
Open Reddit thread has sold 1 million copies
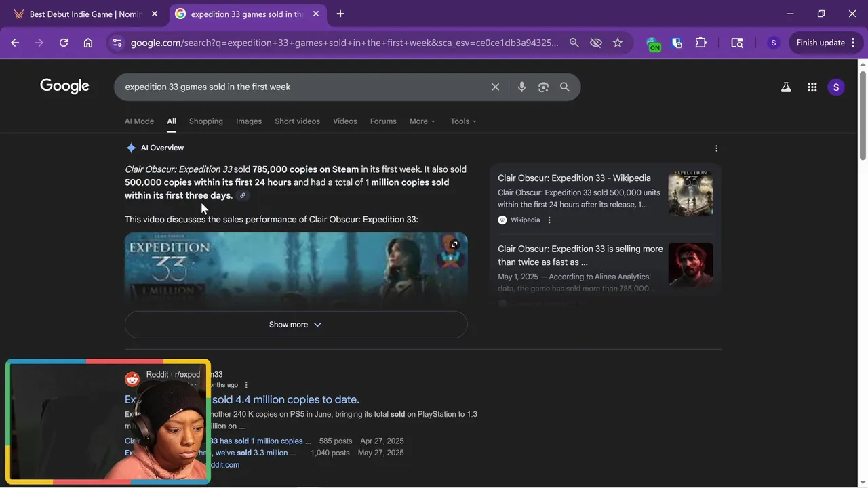[260, 441]
